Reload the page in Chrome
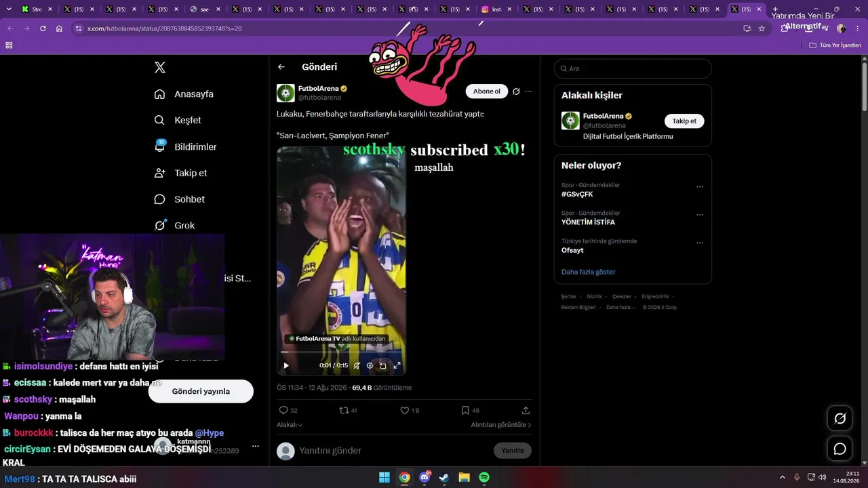The height and width of the screenshot is (488, 868). click(43, 28)
